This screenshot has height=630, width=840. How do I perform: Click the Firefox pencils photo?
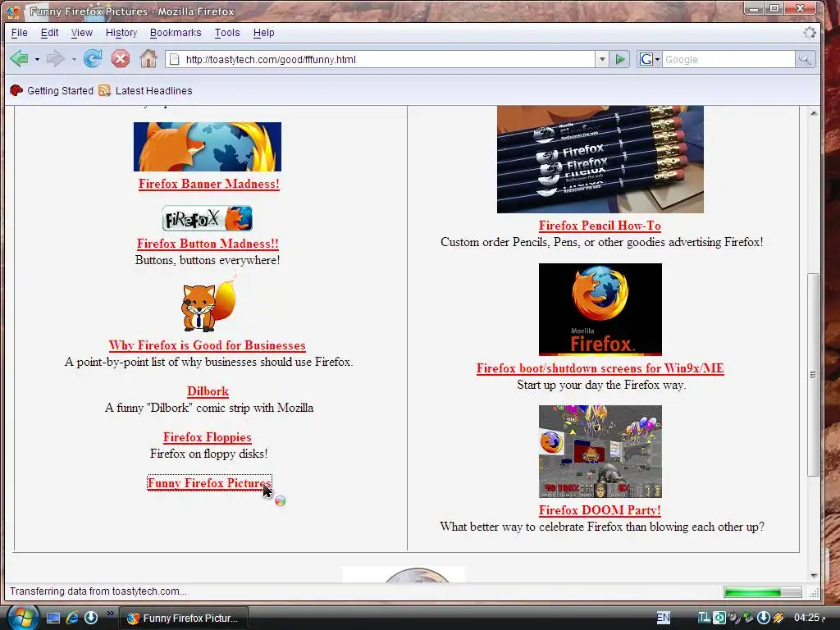tap(600, 159)
